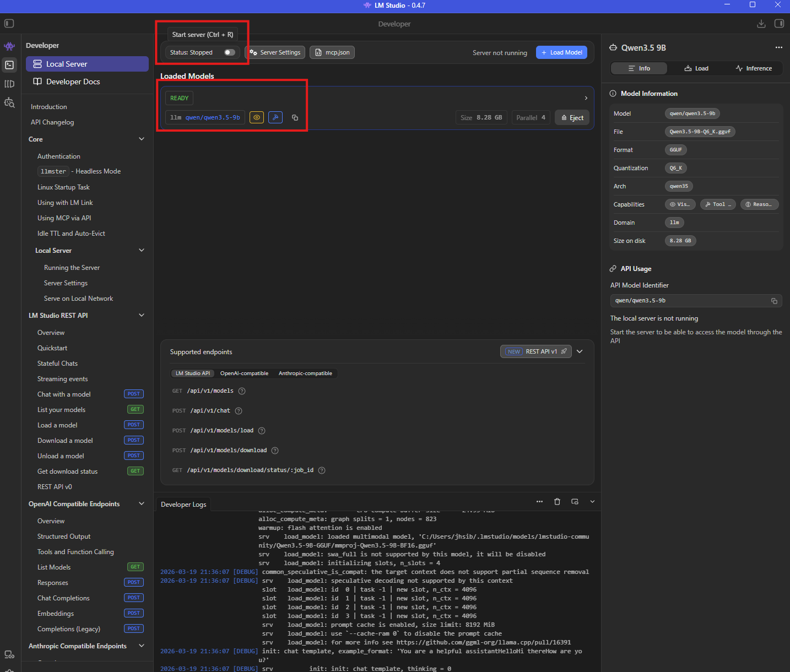Open the mcp.json file button
The width and height of the screenshot is (790, 672).
332,52
